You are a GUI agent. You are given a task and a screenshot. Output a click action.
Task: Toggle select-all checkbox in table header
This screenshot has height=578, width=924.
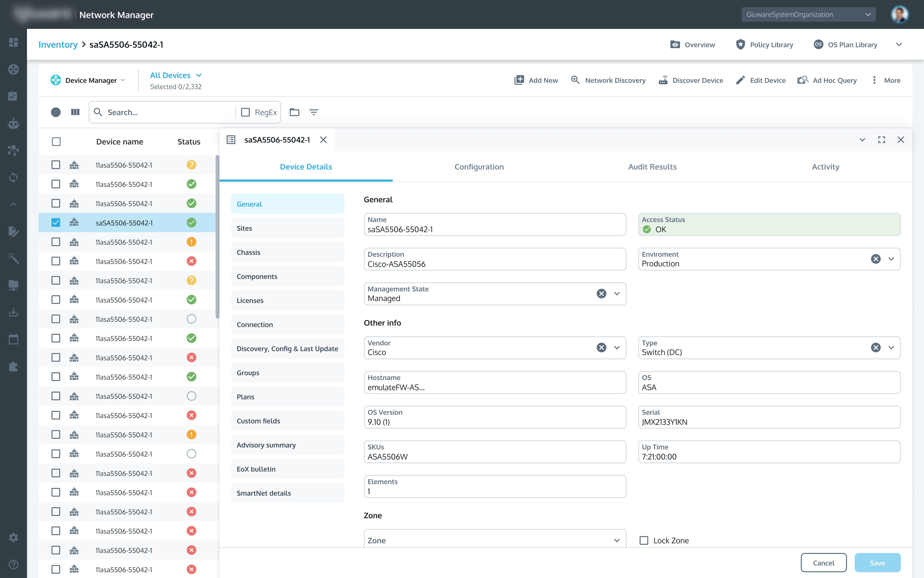point(56,142)
